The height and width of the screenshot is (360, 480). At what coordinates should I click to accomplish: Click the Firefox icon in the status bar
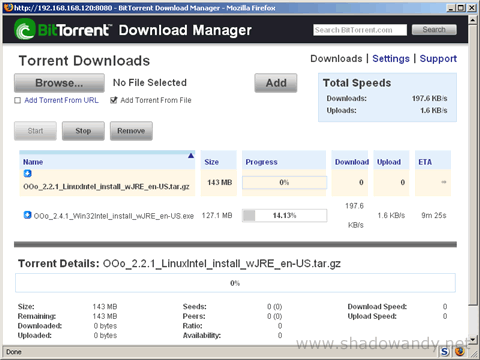pos(460,351)
